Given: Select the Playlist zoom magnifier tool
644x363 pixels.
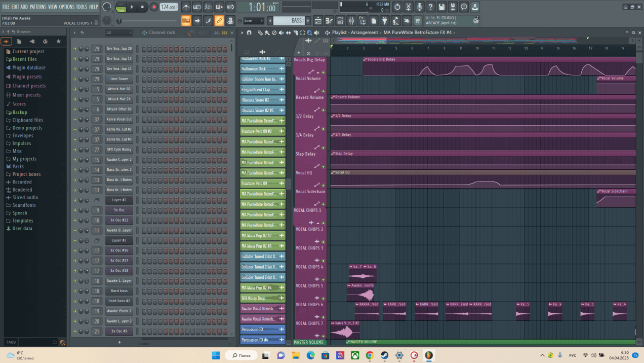Looking at the screenshot, I should 309,32.
